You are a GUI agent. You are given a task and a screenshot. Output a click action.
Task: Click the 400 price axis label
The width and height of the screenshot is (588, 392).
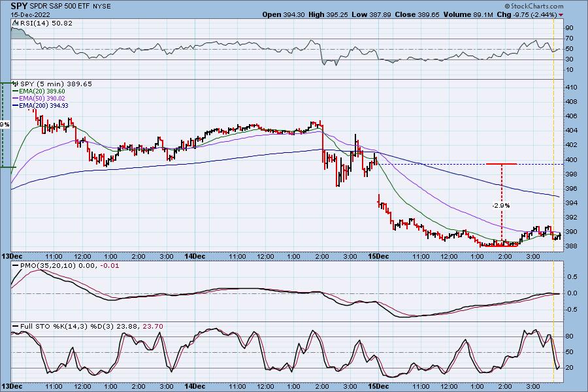click(572, 160)
